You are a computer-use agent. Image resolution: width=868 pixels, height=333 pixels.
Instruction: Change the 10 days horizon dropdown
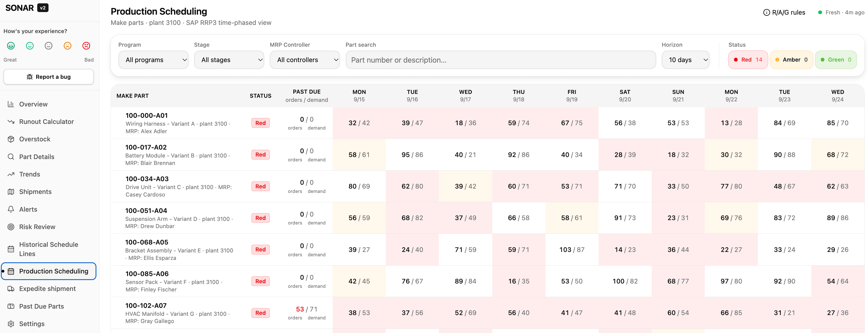pos(685,60)
